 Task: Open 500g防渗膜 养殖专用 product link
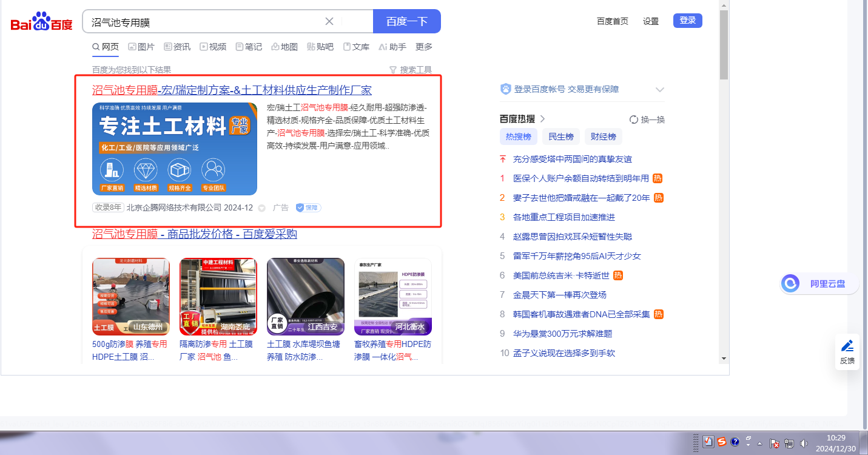(130, 351)
